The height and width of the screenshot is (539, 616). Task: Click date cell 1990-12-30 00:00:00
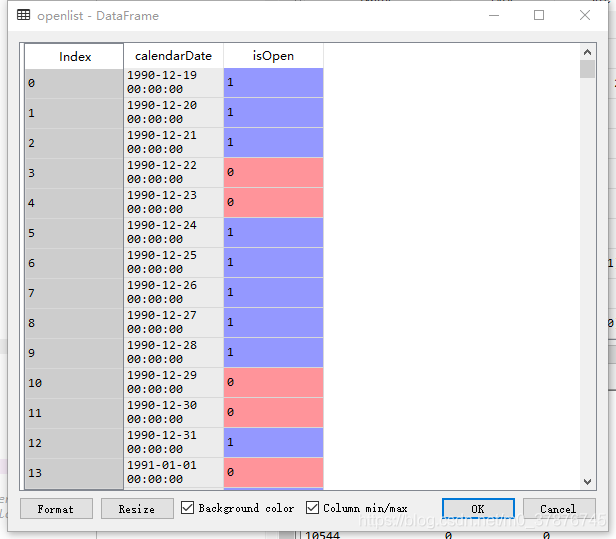[x=174, y=412]
